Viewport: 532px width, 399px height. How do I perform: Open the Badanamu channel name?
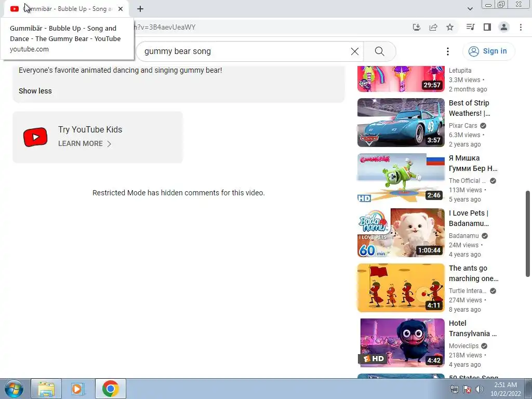(464, 236)
